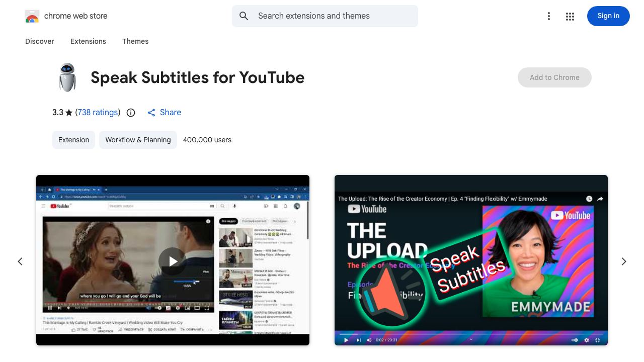The width and height of the screenshot is (644, 362).
Task: Click the settings gear in The Upload preview
Action: (587, 340)
